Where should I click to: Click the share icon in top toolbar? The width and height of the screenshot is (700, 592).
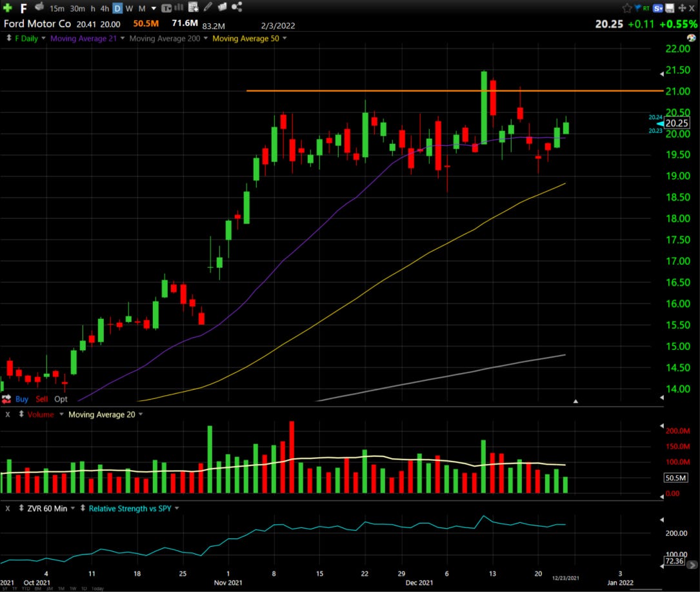237,6
